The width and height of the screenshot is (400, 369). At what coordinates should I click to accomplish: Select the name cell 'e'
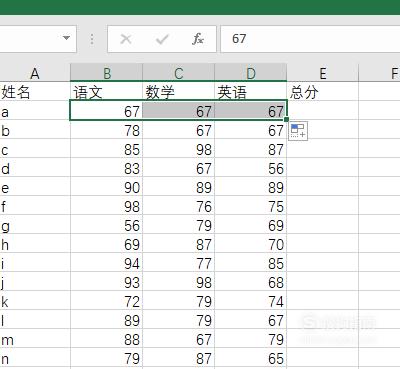coord(35,187)
